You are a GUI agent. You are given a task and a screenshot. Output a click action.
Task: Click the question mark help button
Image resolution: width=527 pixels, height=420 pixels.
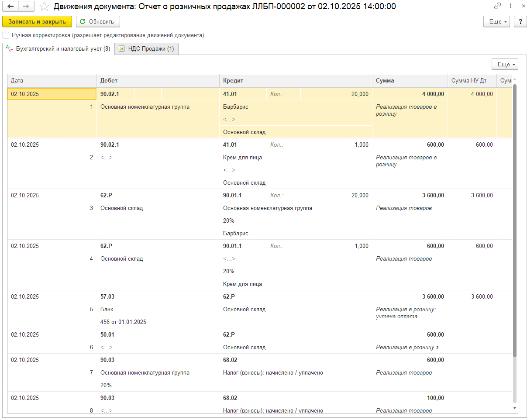click(x=520, y=21)
